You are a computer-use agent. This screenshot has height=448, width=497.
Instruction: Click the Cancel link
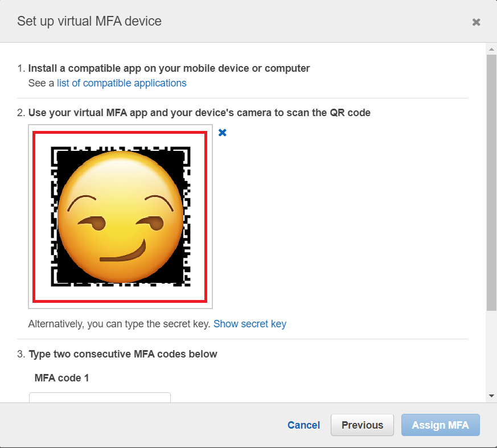coord(303,425)
